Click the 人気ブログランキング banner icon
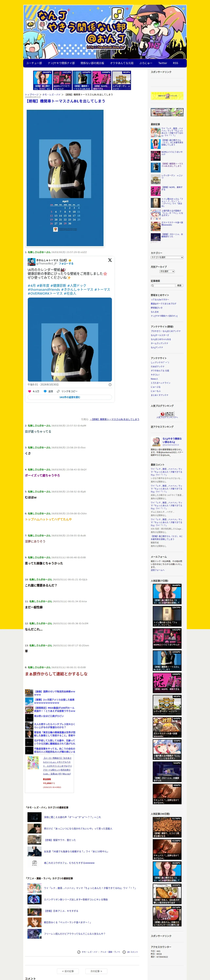The width and height of the screenshot is (210, 980). pos(167,414)
